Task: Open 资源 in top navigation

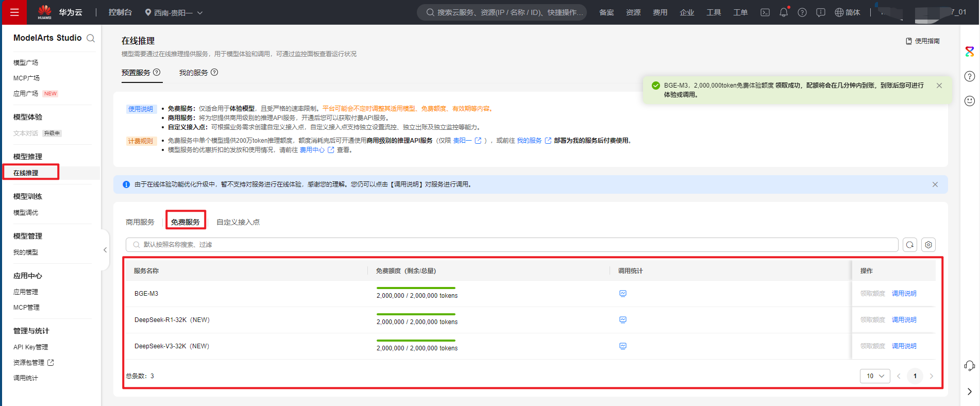Action: [x=633, y=12]
